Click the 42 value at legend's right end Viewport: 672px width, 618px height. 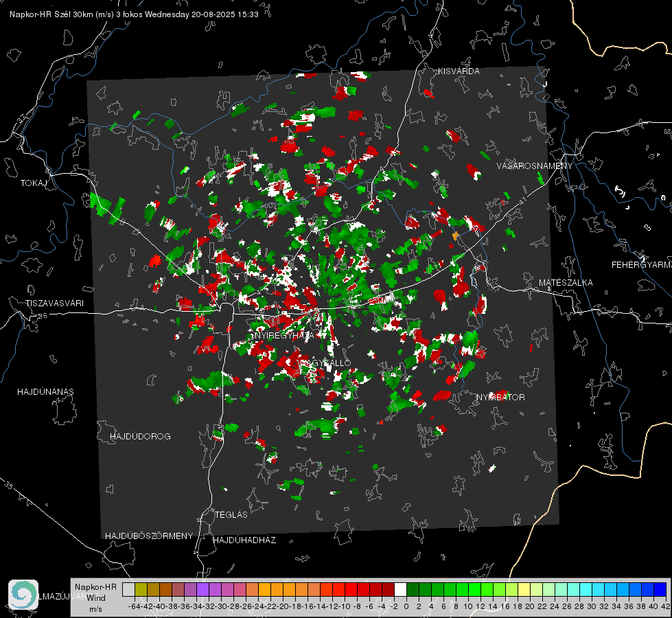665,606
